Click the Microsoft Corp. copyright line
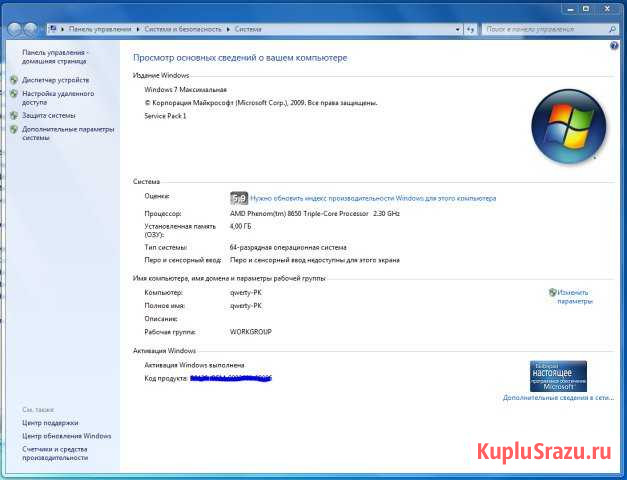Screen dimensions: 627x480 tap(261, 103)
